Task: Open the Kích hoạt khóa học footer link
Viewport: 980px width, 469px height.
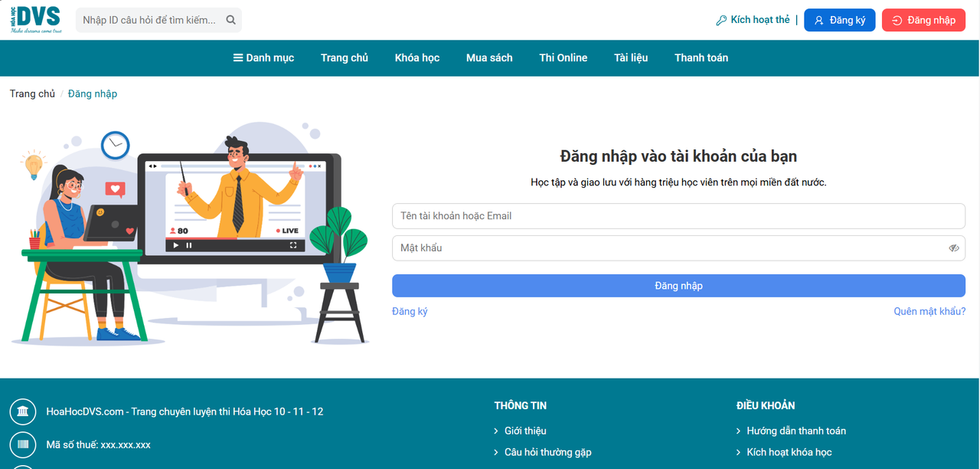Action: click(789, 452)
